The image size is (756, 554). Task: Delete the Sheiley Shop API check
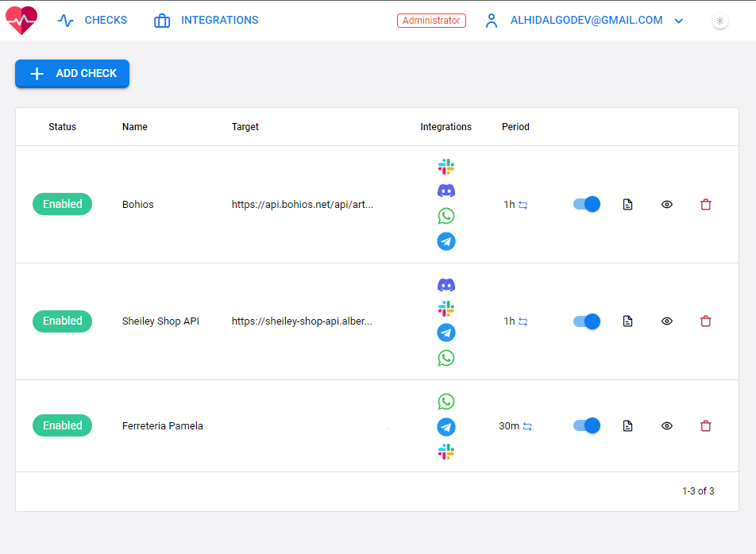click(x=706, y=321)
